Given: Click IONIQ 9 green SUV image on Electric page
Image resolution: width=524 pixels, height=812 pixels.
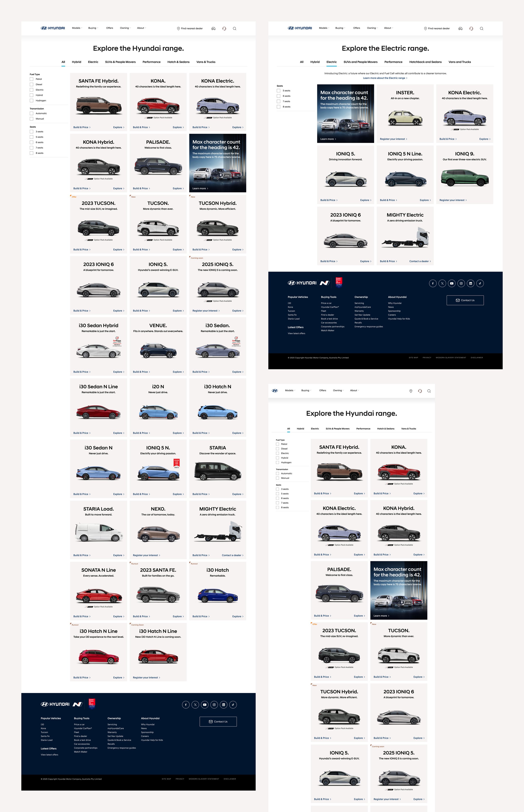Looking at the screenshot, I should tap(465, 178).
